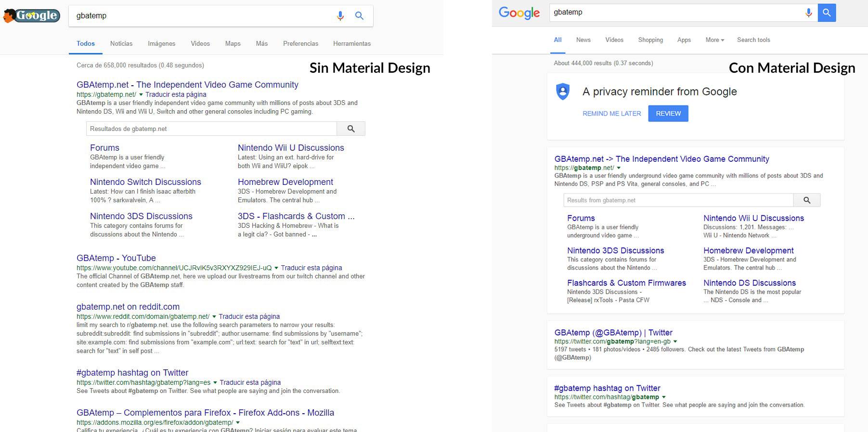
Task: Click the privacy shield icon
Action: click(563, 92)
